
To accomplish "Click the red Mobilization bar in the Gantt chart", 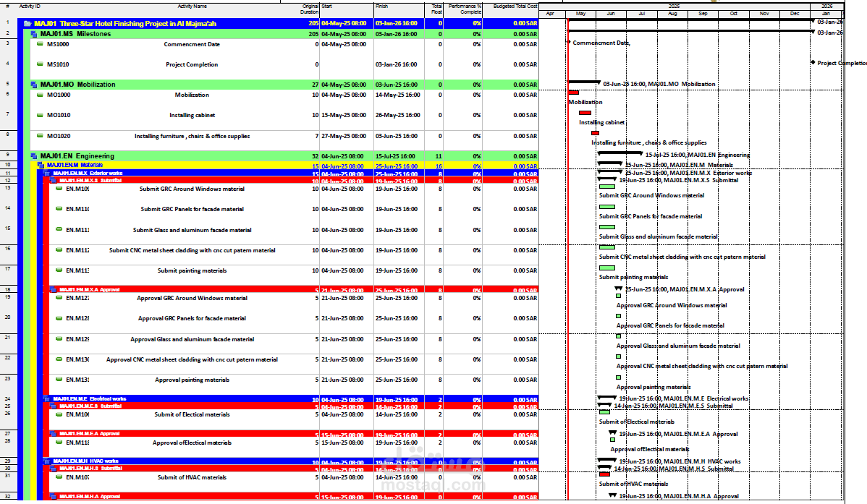I will (573, 93).
